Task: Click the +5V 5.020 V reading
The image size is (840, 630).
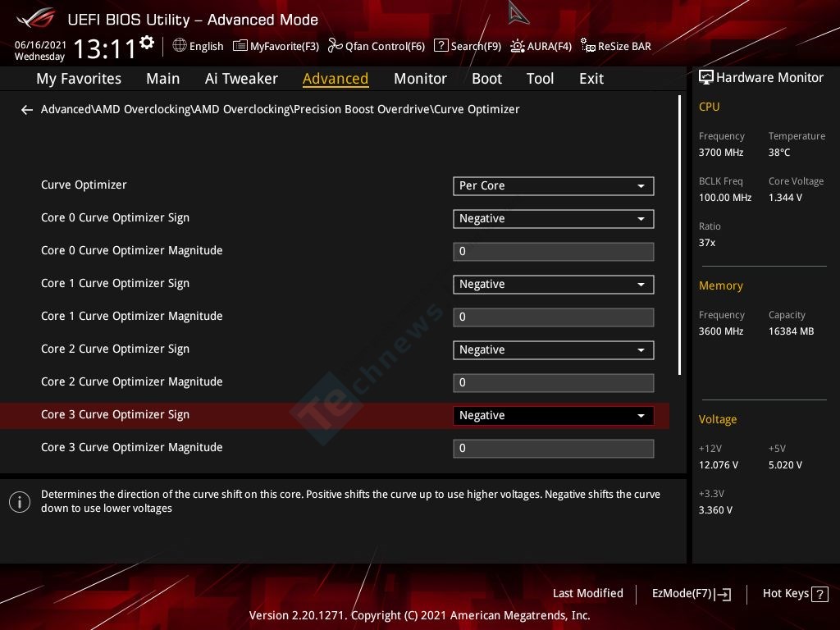Action: point(785,465)
